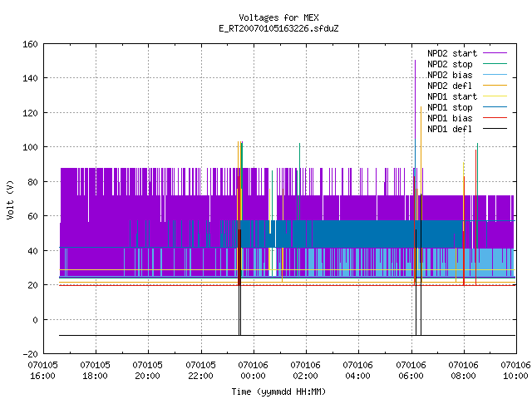Click the light blue NPD2 bias legend line

coord(495,75)
